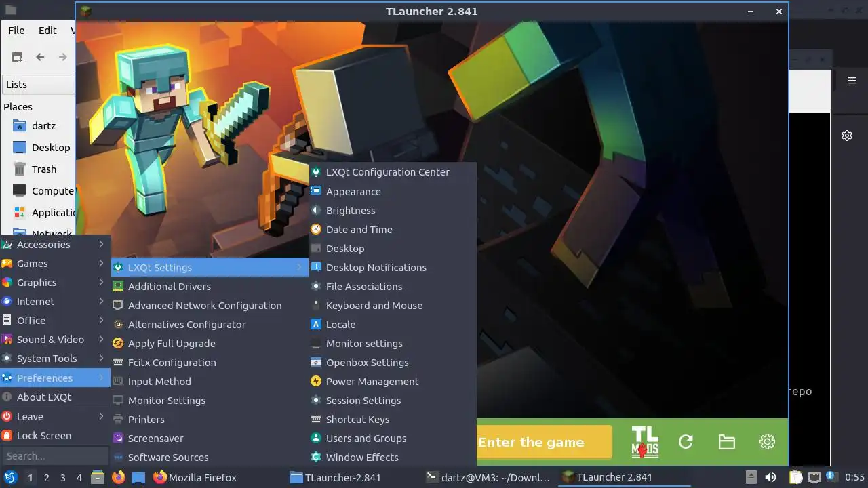Click the show desktop quick launch icon
Viewport: 868px width, 488px height.
point(138,477)
